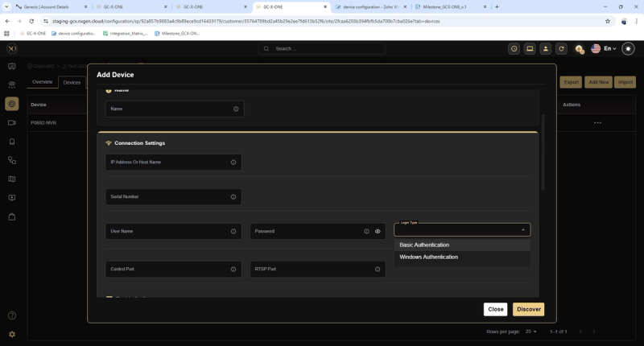Click info icon in User Name field

(x=233, y=231)
